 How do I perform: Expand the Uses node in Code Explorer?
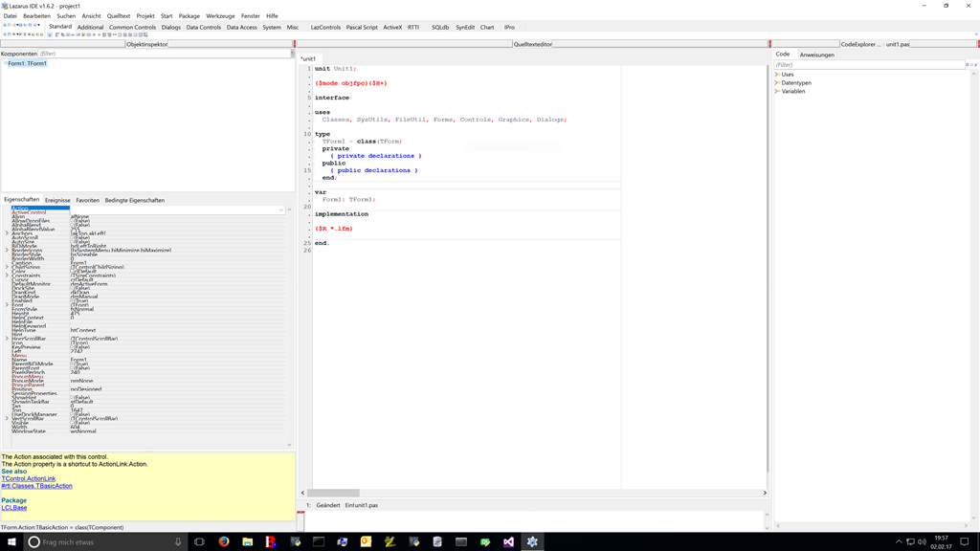click(x=777, y=75)
